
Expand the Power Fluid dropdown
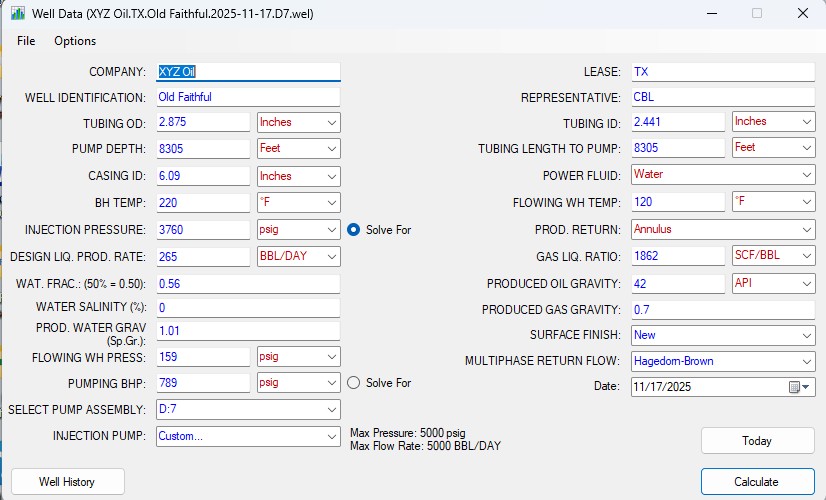pos(723,174)
